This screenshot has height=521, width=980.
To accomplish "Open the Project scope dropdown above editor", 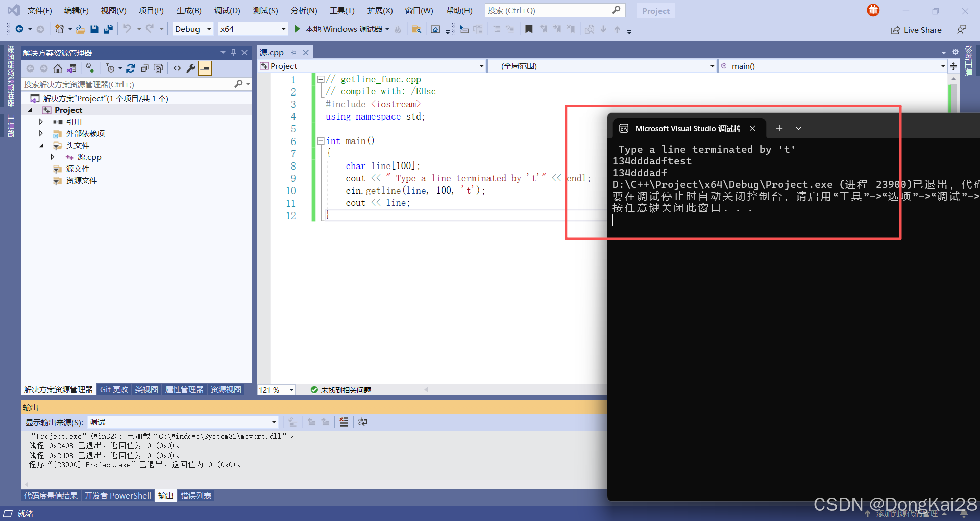I will coord(372,66).
